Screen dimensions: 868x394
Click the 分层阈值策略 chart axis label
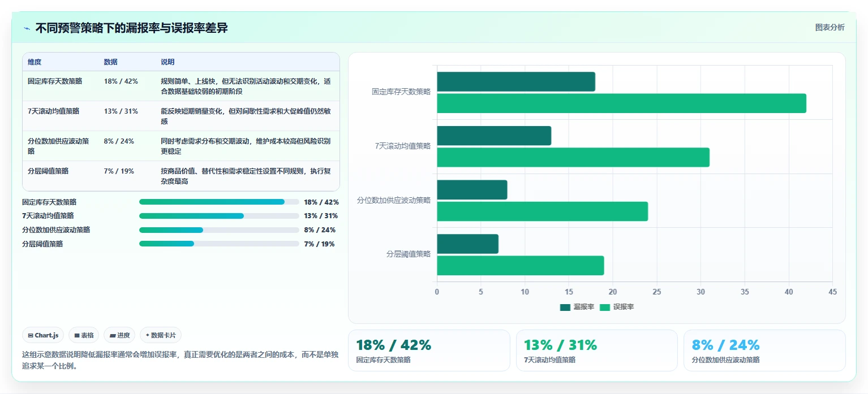pyautogui.click(x=409, y=254)
